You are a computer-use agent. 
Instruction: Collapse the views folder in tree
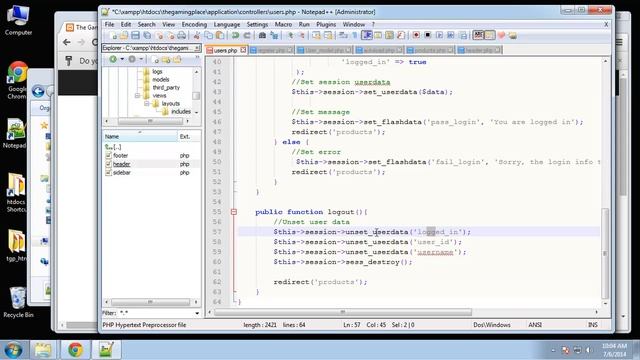pyautogui.click(x=138, y=96)
